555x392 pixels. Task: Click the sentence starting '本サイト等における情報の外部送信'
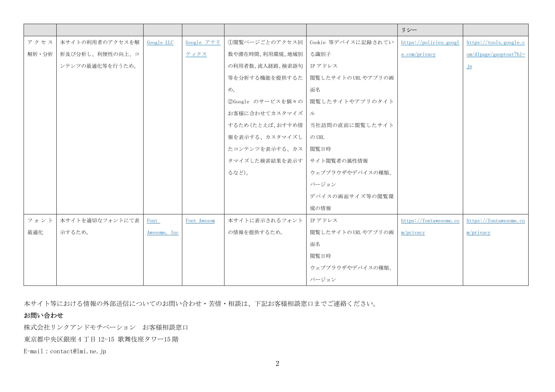[201, 304]
